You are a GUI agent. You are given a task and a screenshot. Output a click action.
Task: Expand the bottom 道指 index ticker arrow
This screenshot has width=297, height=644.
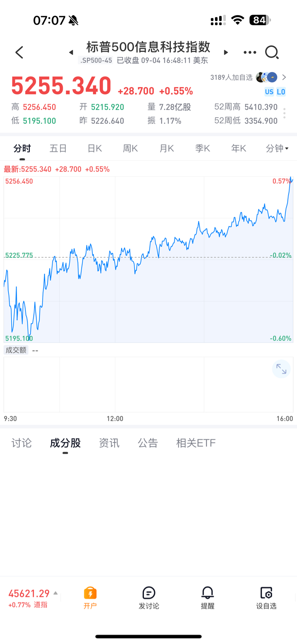[56, 593]
